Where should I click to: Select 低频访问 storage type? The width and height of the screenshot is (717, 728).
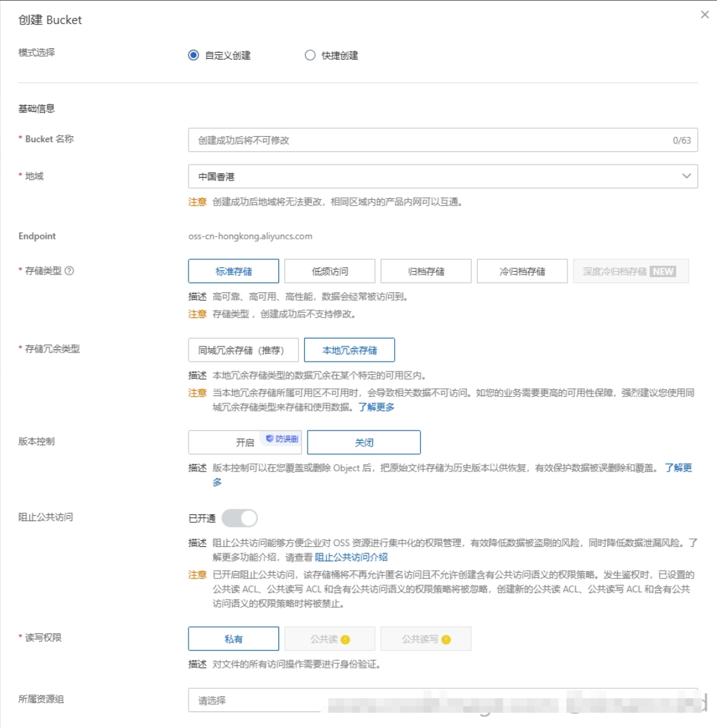(329, 270)
